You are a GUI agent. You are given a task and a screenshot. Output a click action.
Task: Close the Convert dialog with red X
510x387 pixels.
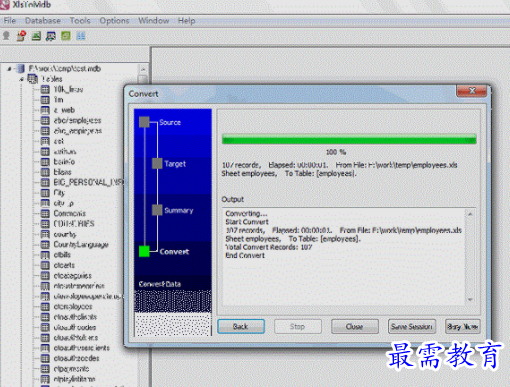[x=472, y=91]
